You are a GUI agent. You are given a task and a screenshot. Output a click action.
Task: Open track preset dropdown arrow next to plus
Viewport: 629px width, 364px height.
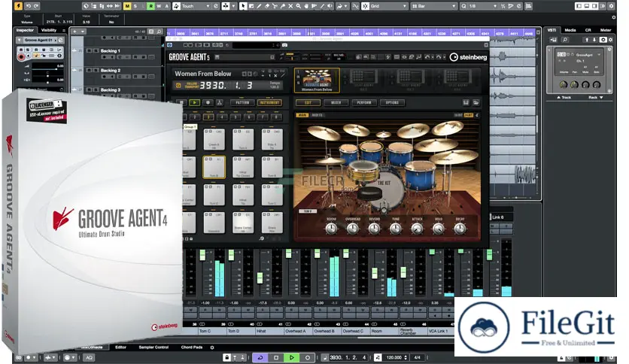tap(83, 32)
